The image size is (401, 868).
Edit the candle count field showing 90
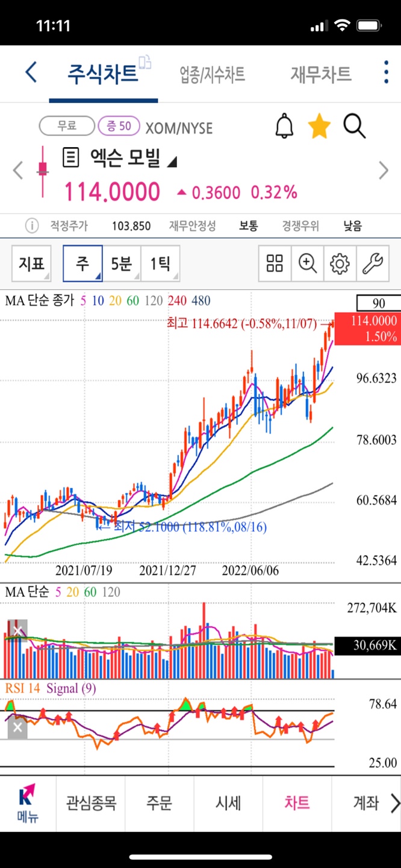pos(378,303)
